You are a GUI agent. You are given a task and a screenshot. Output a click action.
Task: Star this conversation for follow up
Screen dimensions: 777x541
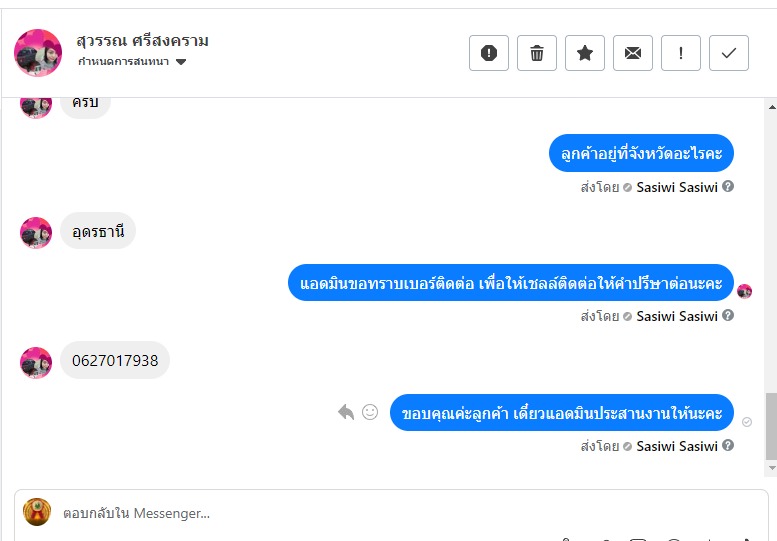click(x=585, y=53)
